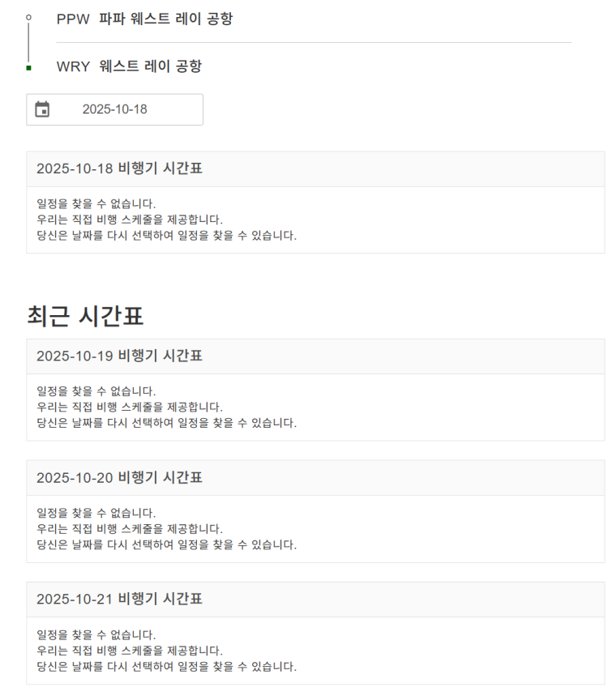Viewport: 608px width, 700px height.
Task: Click "당신은 날짜를 다시 선택하여" line in the 2025-10-20 panel
Action: 166,544
